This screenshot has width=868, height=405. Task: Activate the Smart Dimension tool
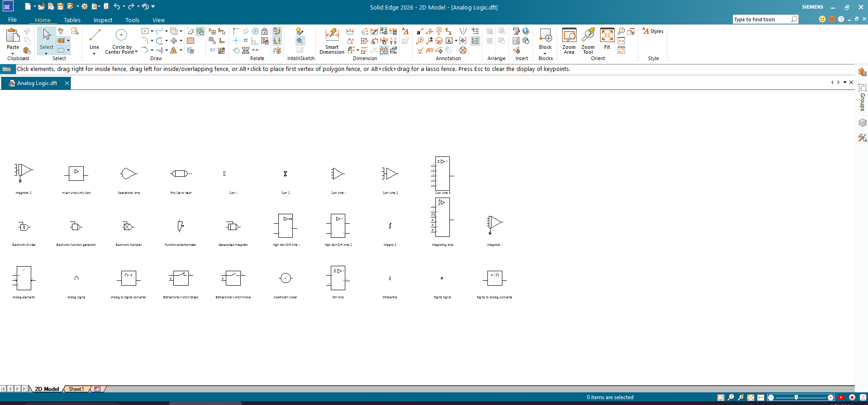(x=332, y=41)
